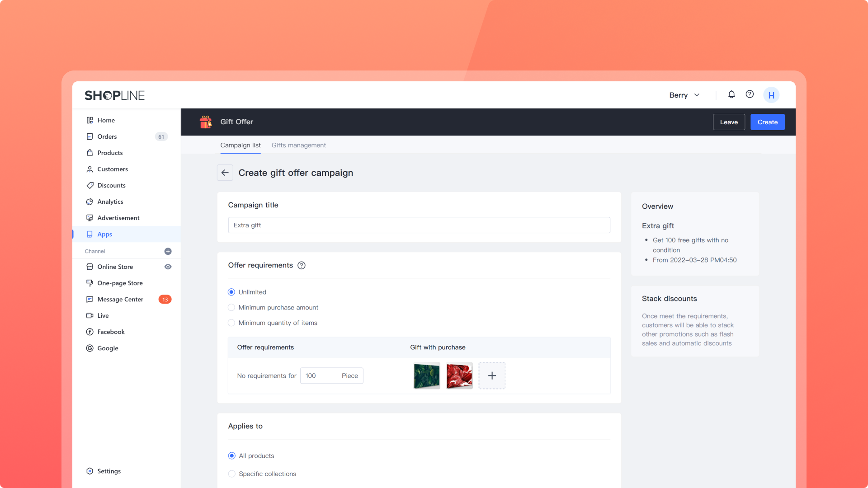Click the Leave button
Viewport: 868px width, 488px height.
[729, 122]
